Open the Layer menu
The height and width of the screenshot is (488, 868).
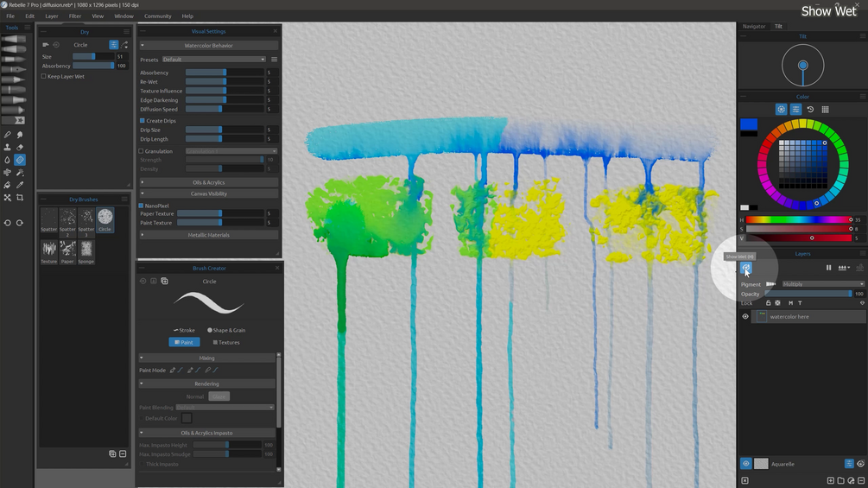click(52, 16)
